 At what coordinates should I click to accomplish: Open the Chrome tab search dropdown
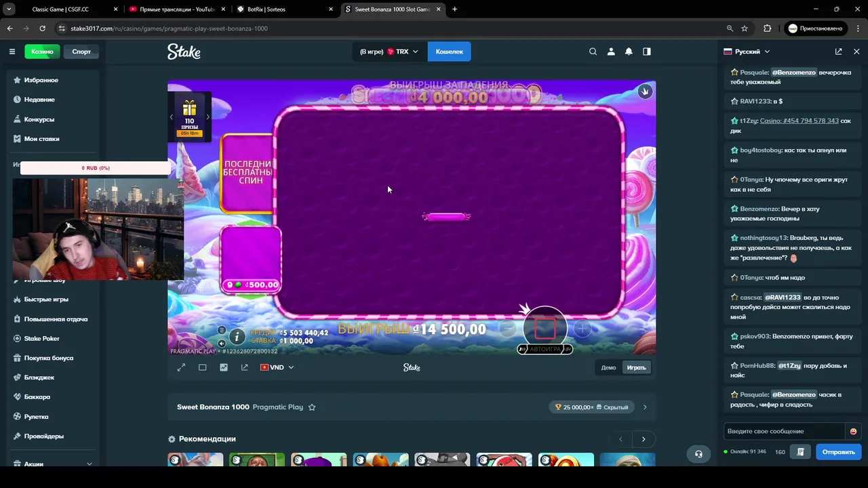click(x=9, y=9)
